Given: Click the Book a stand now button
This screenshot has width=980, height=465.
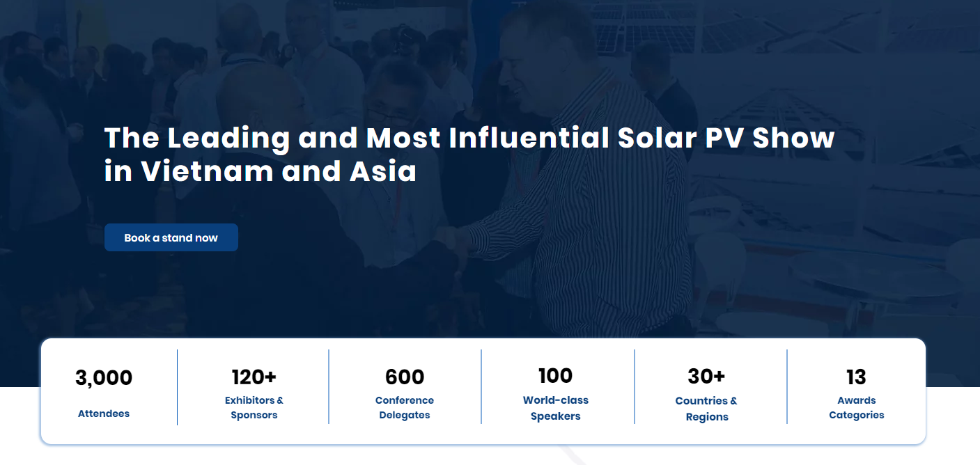Looking at the screenshot, I should (171, 237).
